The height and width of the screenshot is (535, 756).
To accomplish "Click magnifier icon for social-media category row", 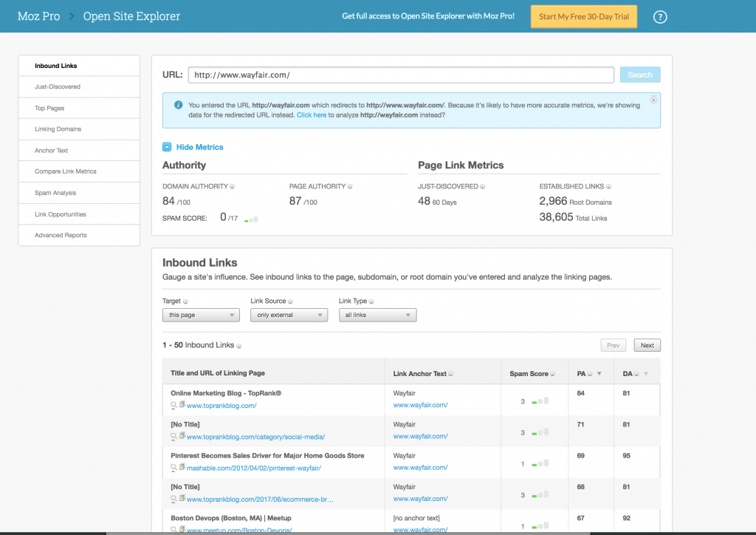I will 173,437.
